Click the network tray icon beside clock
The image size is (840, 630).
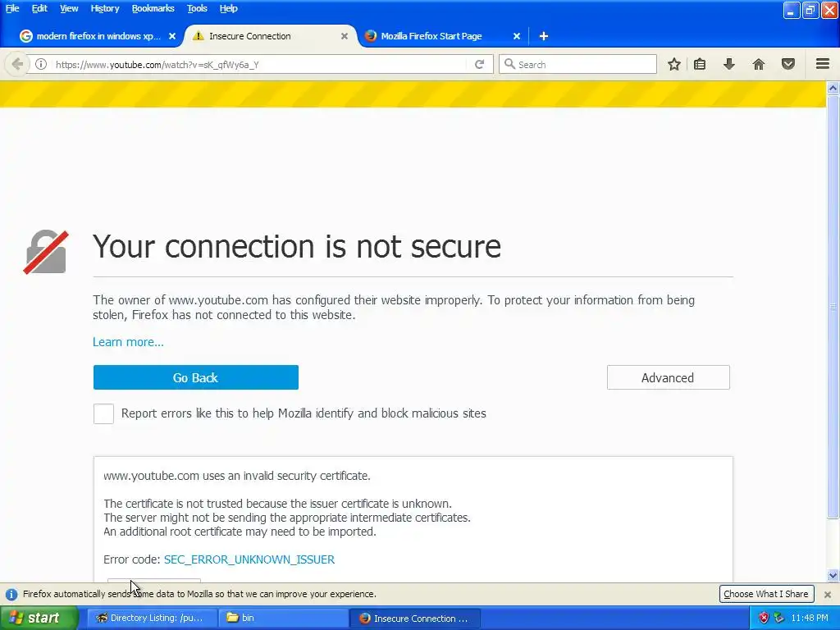[778, 618]
